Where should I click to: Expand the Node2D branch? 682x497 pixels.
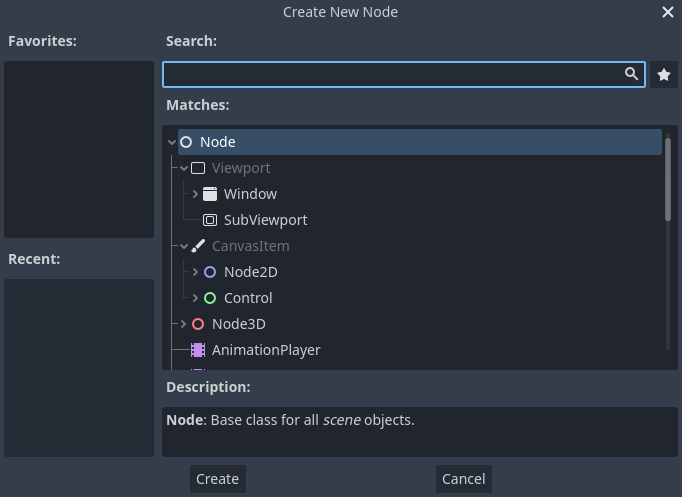tap(196, 272)
